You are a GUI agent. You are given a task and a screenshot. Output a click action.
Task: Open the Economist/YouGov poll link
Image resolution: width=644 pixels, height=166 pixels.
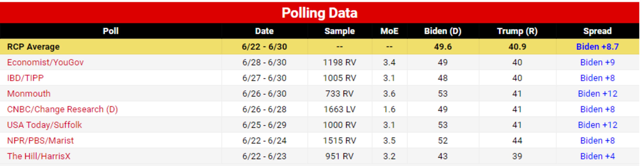click(45, 62)
